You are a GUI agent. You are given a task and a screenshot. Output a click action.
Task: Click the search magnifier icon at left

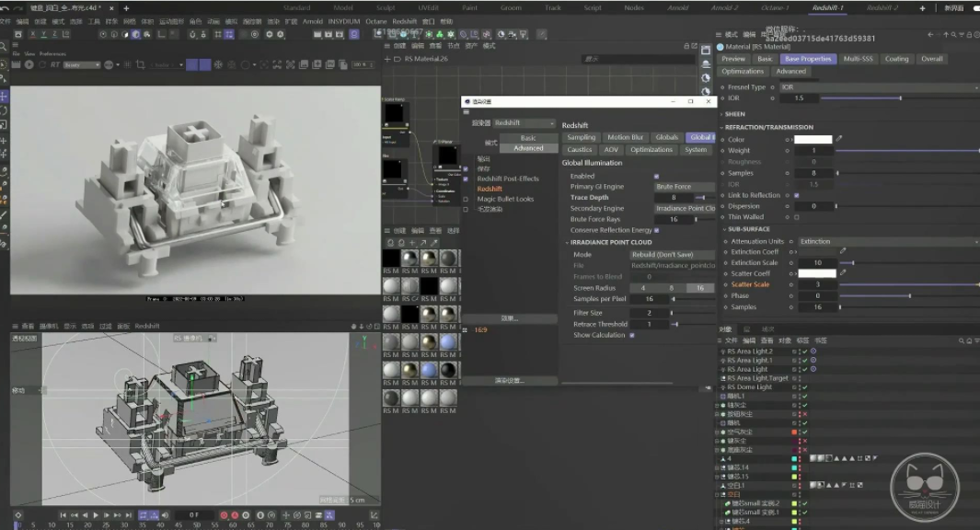tap(3, 46)
